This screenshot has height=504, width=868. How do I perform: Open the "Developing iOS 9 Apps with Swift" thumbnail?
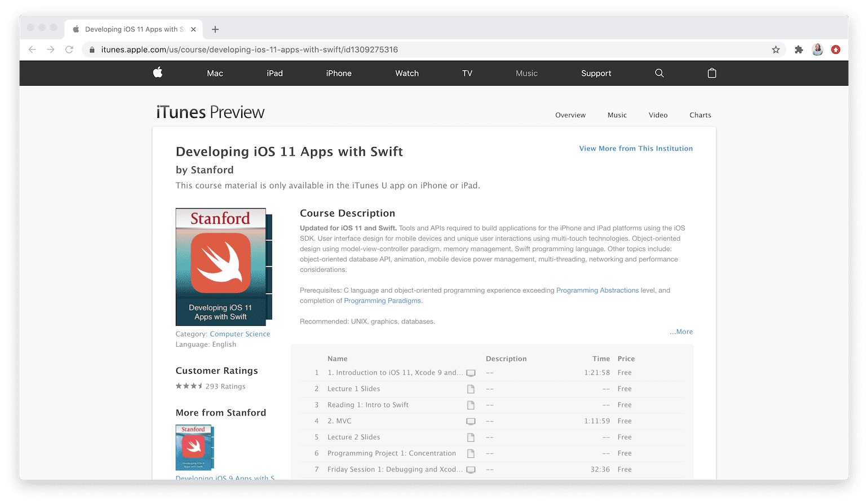tap(194, 448)
